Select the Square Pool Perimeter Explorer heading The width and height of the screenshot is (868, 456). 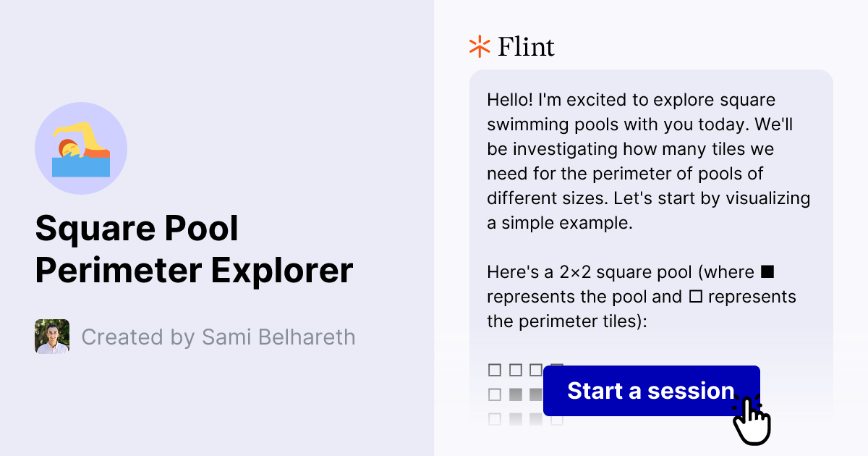click(x=194, y=249)
